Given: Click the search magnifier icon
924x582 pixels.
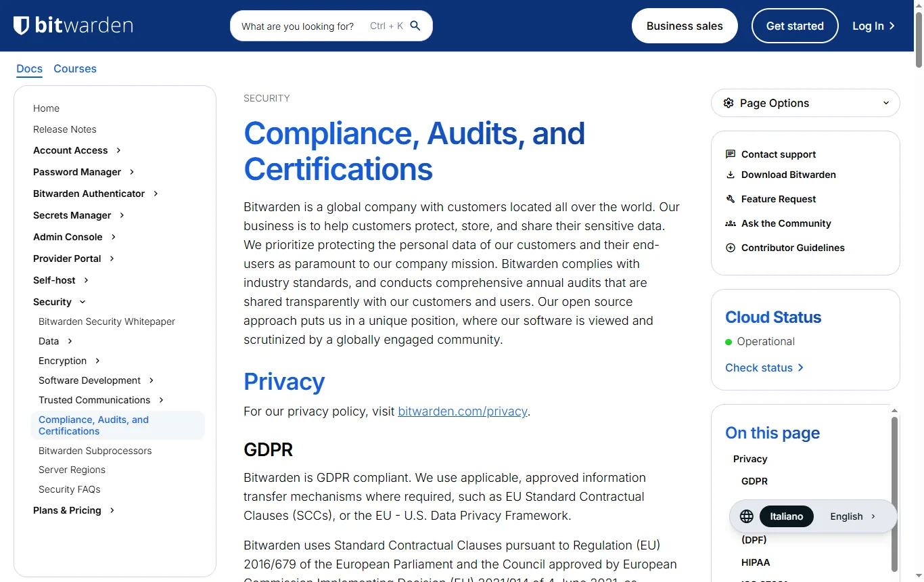Looking at the screenshot, I should 415,26.
